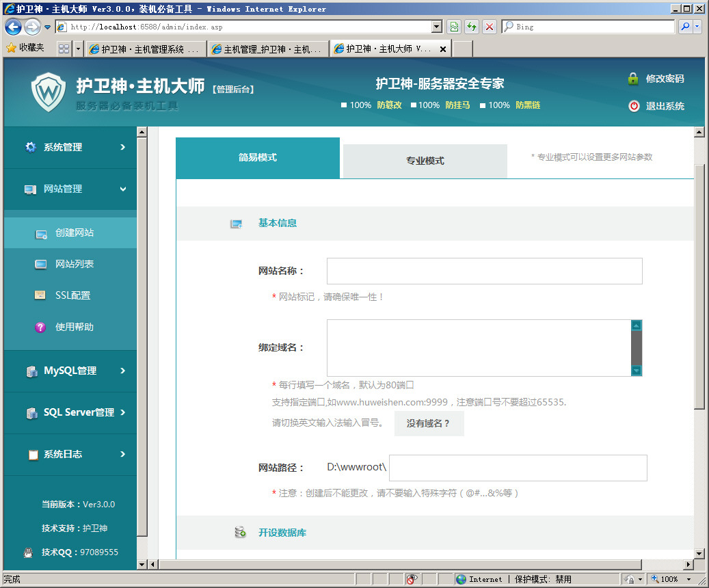The image size is (709, 588).
Task: Click the IE Forward navigation button
Action: [32, 27]
